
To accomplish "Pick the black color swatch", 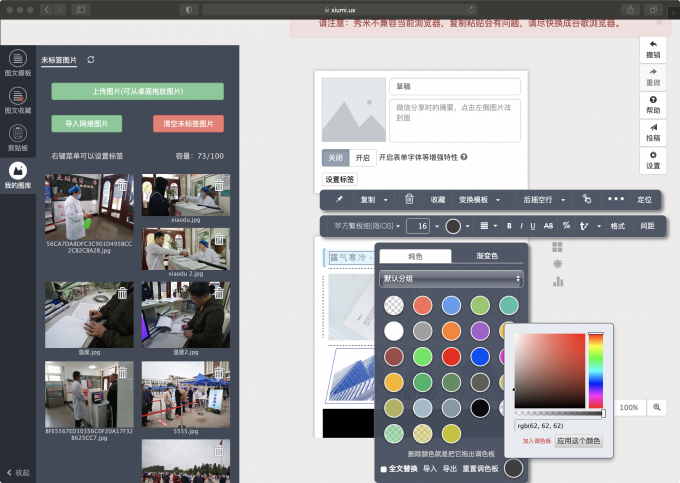I will click(x=481, y=407).
